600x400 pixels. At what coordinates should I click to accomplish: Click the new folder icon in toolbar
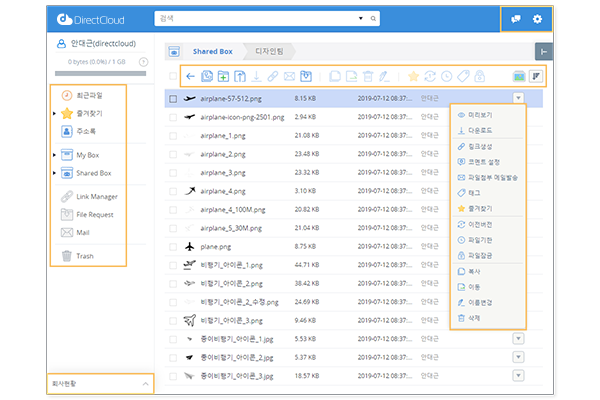tap(223, 76)
